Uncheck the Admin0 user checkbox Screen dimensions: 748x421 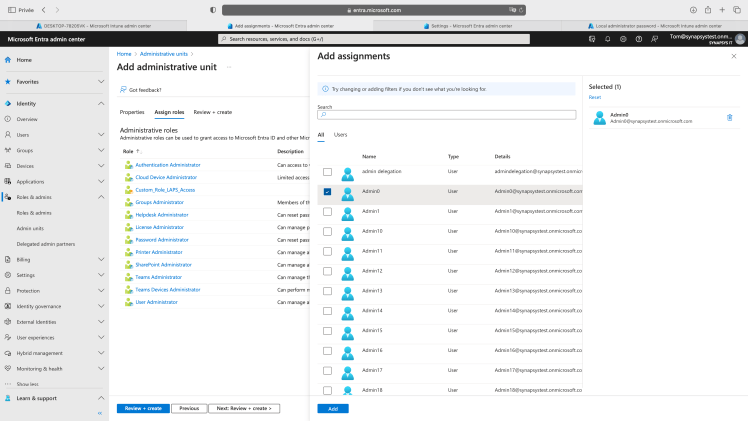click(x=327, y=191)
